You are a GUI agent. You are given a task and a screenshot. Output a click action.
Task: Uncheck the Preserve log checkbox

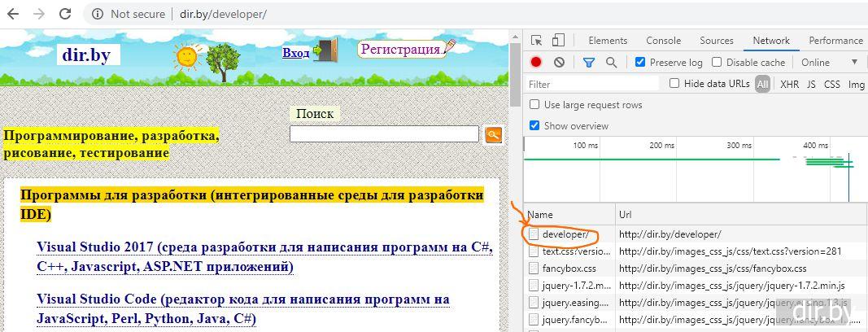[x=640, y=63]
